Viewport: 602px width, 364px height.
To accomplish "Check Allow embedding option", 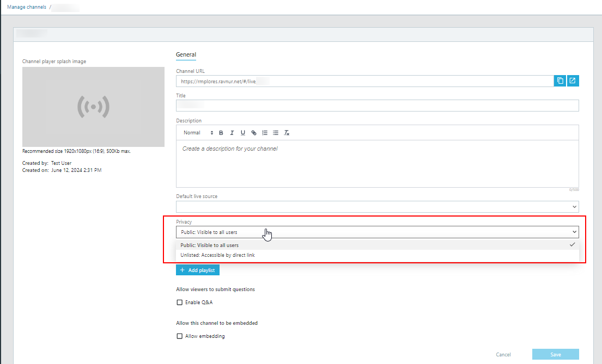I will point(179,336).
